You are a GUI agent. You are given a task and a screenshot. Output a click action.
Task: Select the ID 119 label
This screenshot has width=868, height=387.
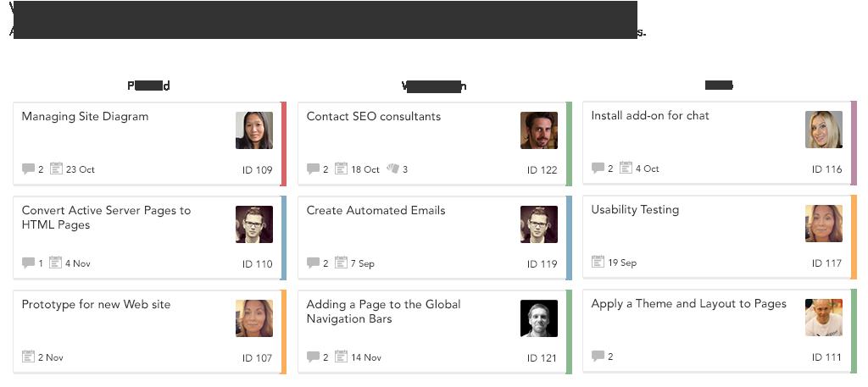(542, 264)
